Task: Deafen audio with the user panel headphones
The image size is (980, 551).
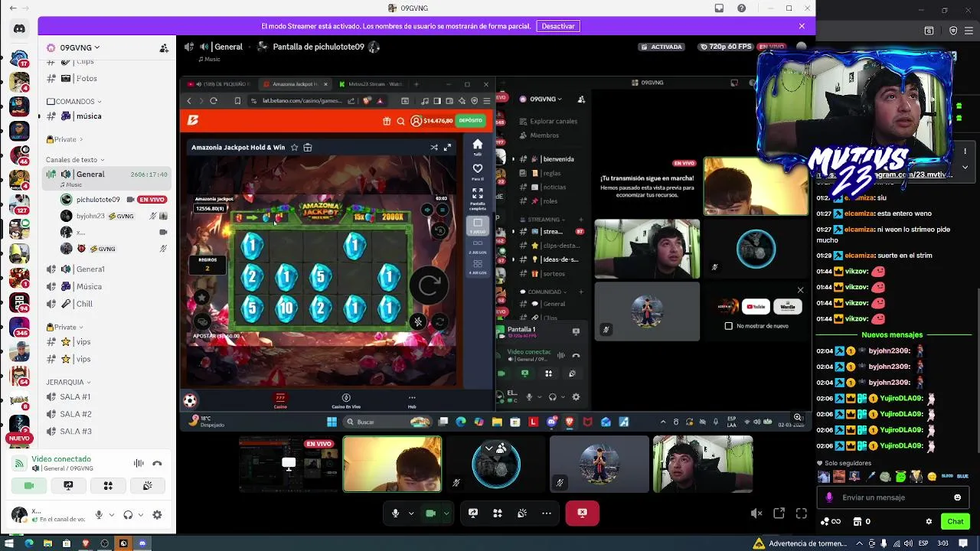Action: tap(129, 515)
